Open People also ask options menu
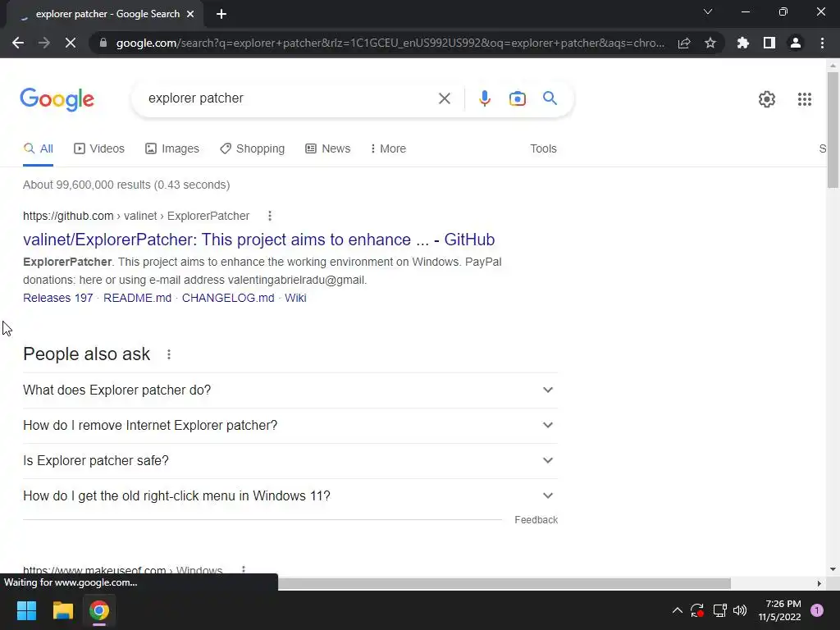The width and height of the screenshot is (840, 630). [169, 354]
